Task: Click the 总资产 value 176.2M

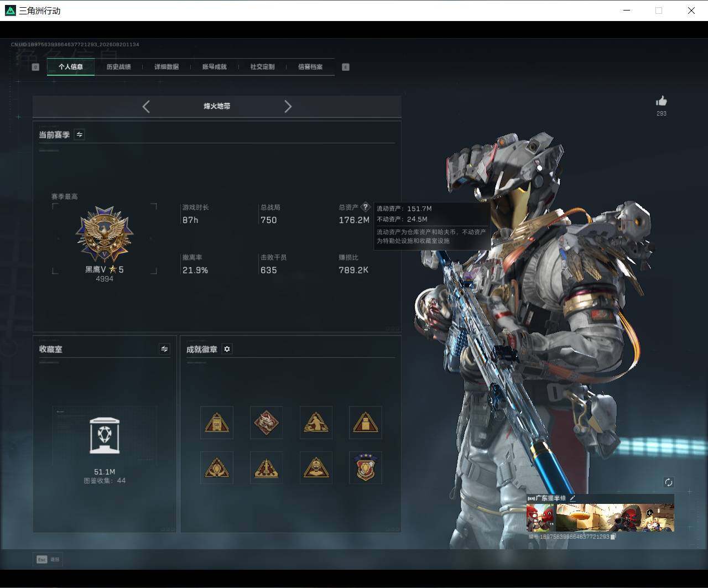Action: click(x=354, y=220)
